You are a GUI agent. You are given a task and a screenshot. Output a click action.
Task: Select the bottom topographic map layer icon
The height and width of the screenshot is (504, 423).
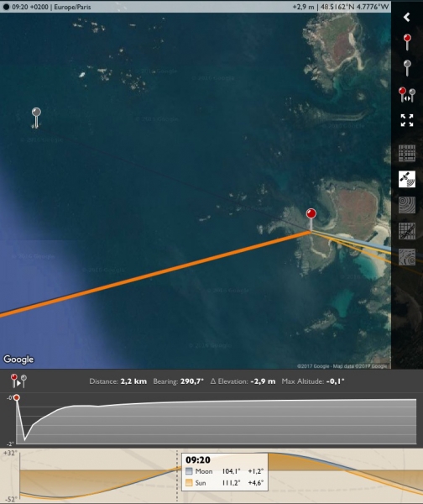tap(407, 257)
